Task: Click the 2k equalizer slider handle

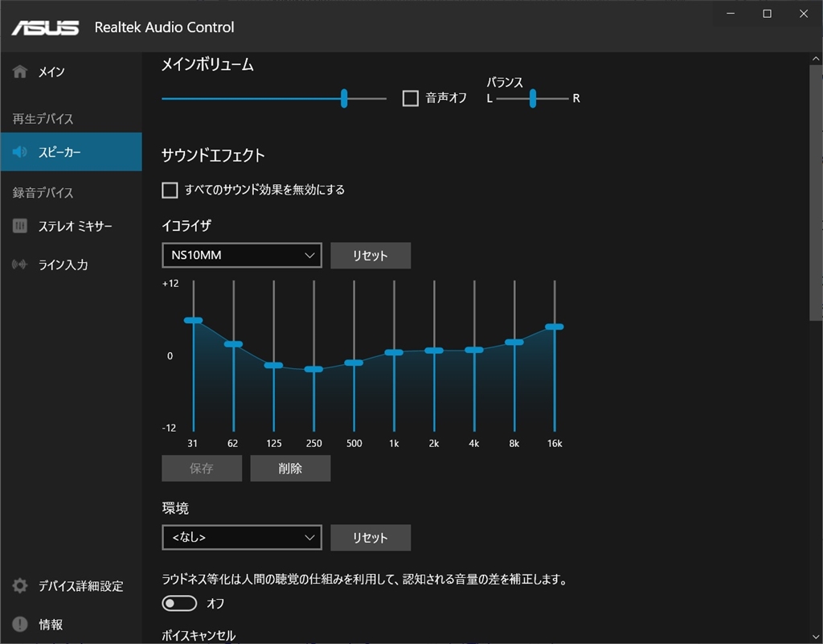Action: [434, 350]
